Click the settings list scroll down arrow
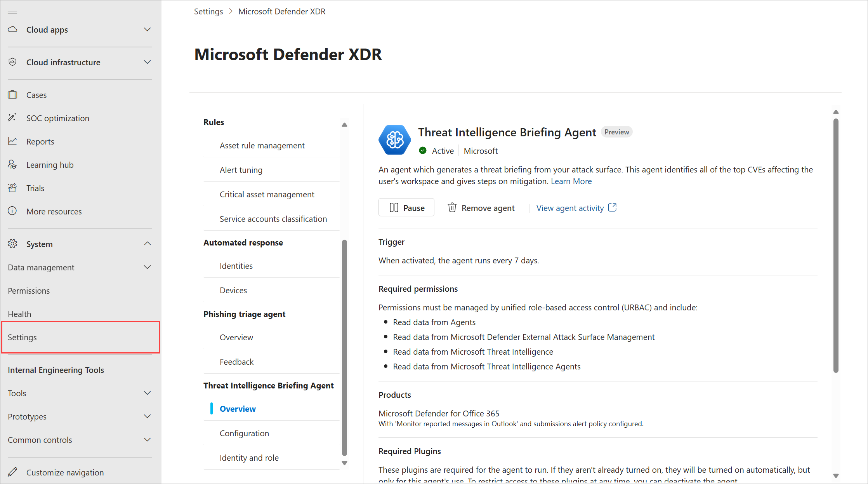The height and width of the screenshot is (484, 868). pyautogui.click(x=344, y=463)
